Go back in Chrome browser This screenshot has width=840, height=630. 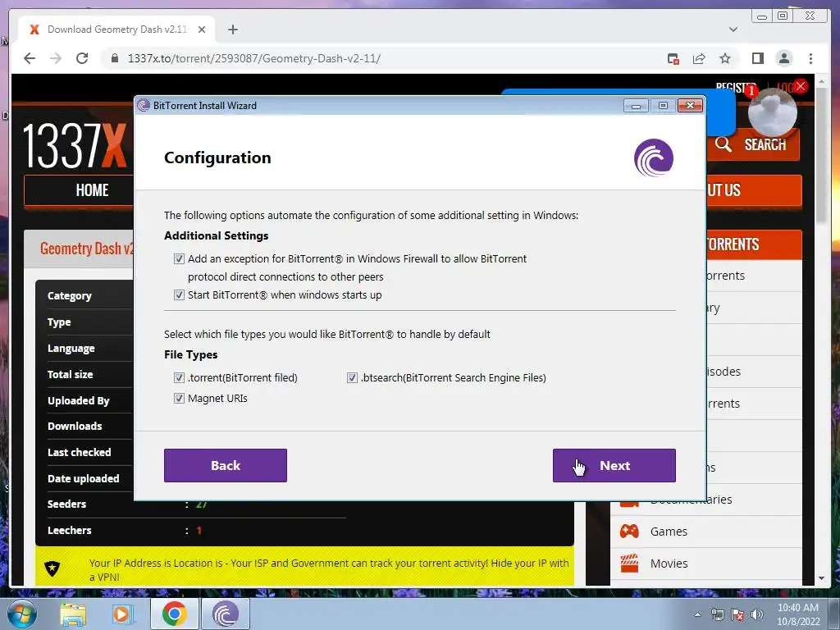click(30, 58)
